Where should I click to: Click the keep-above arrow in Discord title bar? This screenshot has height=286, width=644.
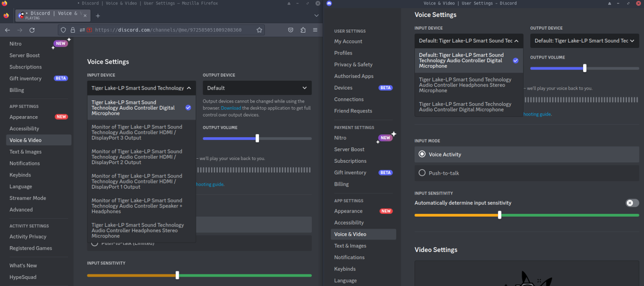[x=609, y=3]
